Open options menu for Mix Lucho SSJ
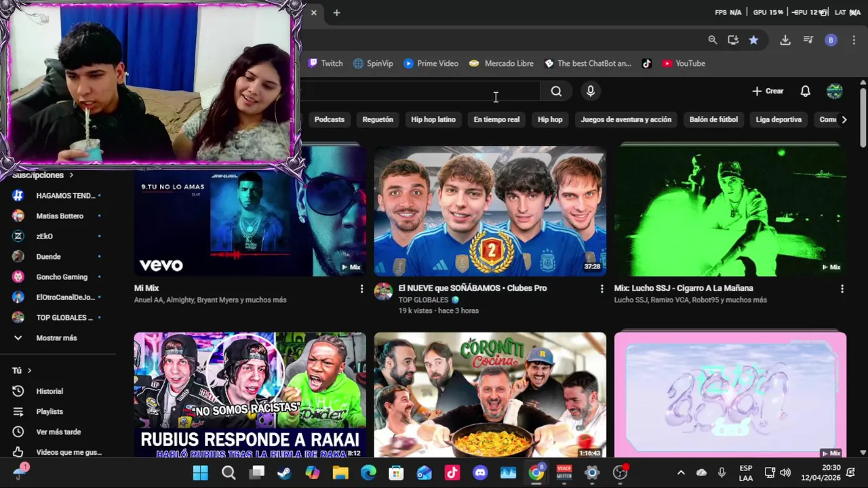 click(842, 289)
